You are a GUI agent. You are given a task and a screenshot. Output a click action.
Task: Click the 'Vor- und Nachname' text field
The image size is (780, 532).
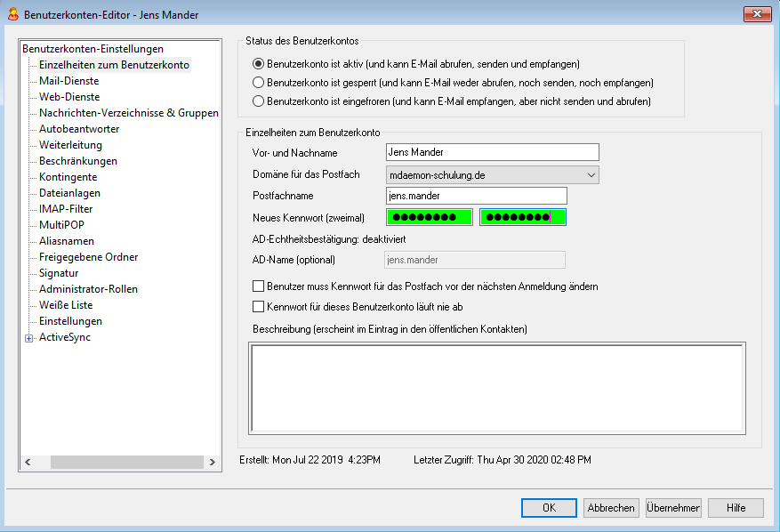tap(492, 153)
